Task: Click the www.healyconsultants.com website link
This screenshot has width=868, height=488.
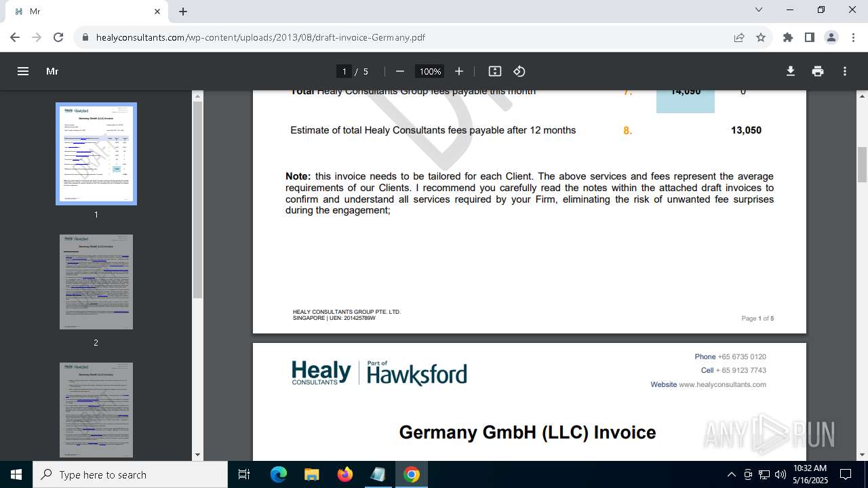Action: [722, 384]
